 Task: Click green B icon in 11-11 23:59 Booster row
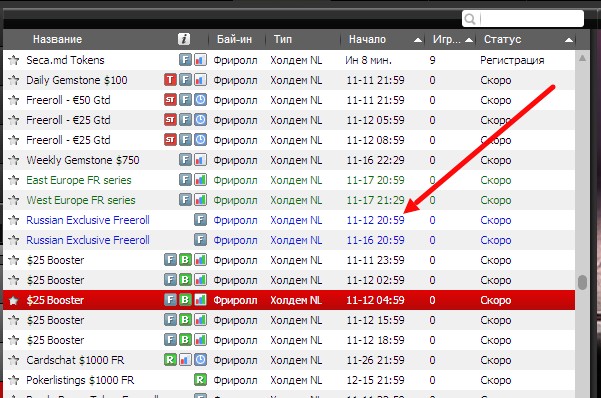click(186, 260)
